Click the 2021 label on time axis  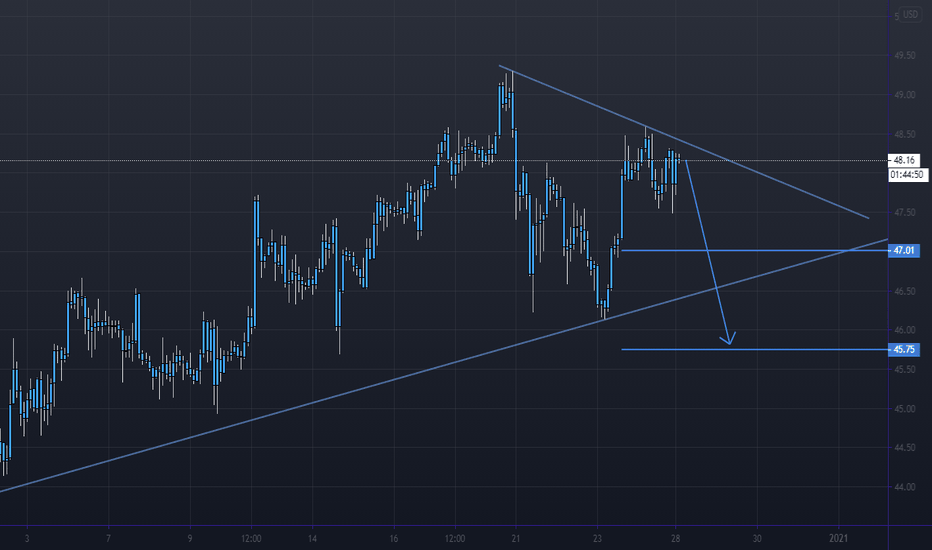click(839, 539)
